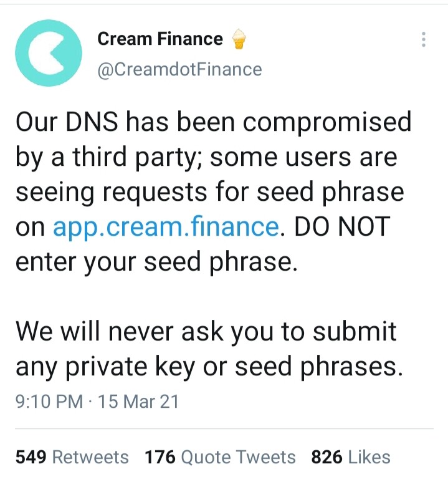This screenshot has height=482, width=448.
Task: Open the Cream Finance teal profile avatar
Action: tap(49, 53)
